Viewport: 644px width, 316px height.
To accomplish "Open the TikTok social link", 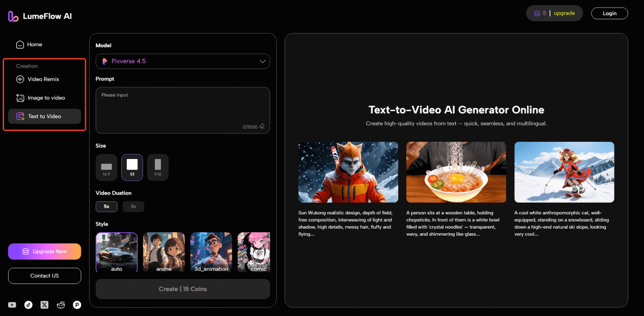I will [28, 305].
